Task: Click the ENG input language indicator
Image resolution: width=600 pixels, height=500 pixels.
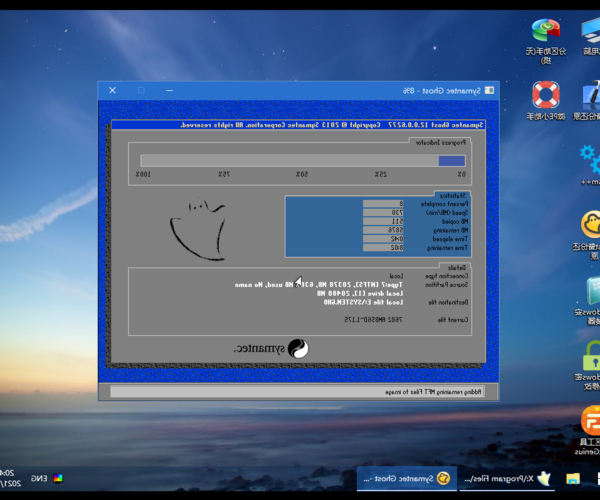Action: [37, 479]
